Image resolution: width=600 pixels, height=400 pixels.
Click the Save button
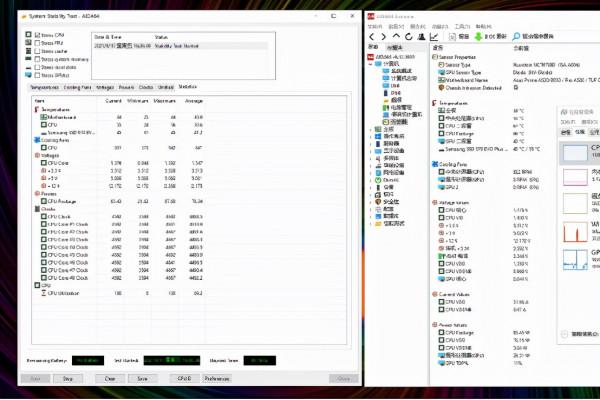point(142,379)
